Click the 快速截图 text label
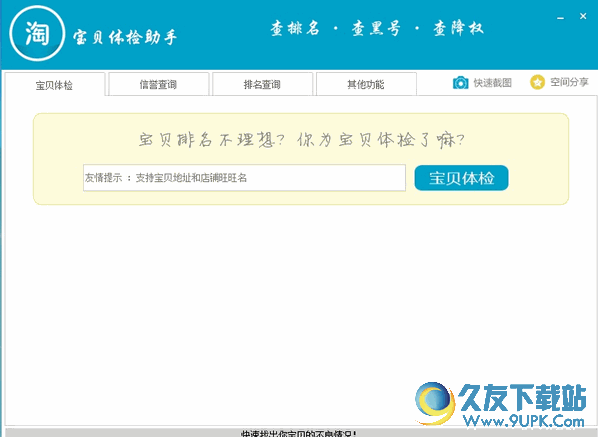Viewport: 598px width, 437px height. click(493, 83)
